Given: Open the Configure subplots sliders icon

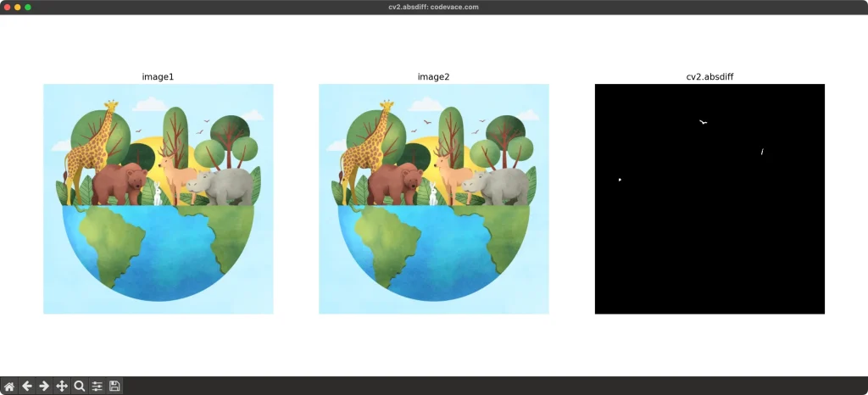Looking at the screenshot, I should point(97,386).
